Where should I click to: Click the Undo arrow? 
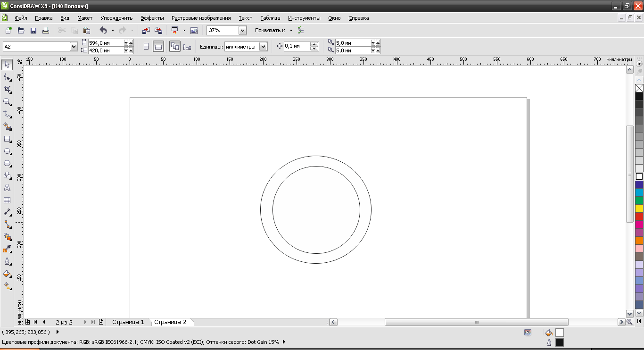click(103, 30)
